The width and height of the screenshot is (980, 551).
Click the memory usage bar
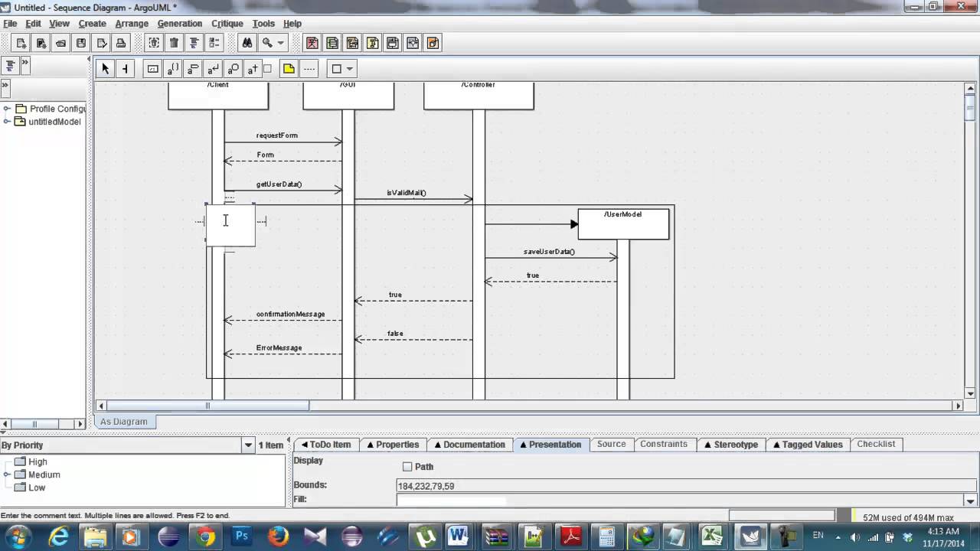[x=908, y=517]
